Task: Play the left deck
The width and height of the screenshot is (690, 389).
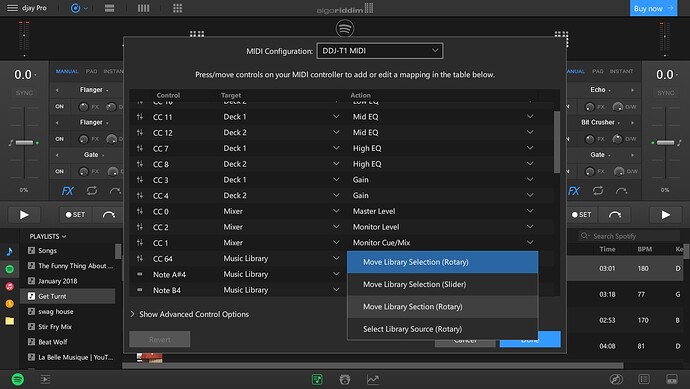Action: (x=24, y=215)
